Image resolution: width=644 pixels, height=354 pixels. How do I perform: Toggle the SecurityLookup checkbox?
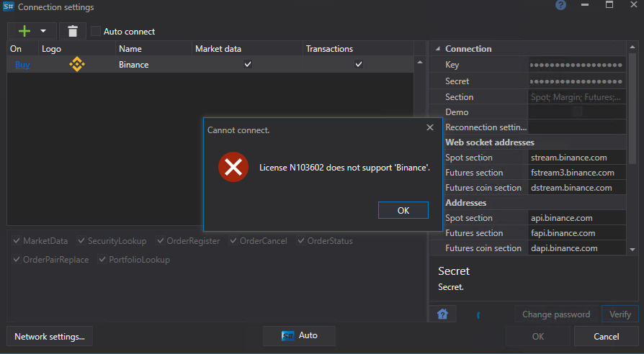coord(81,241)
